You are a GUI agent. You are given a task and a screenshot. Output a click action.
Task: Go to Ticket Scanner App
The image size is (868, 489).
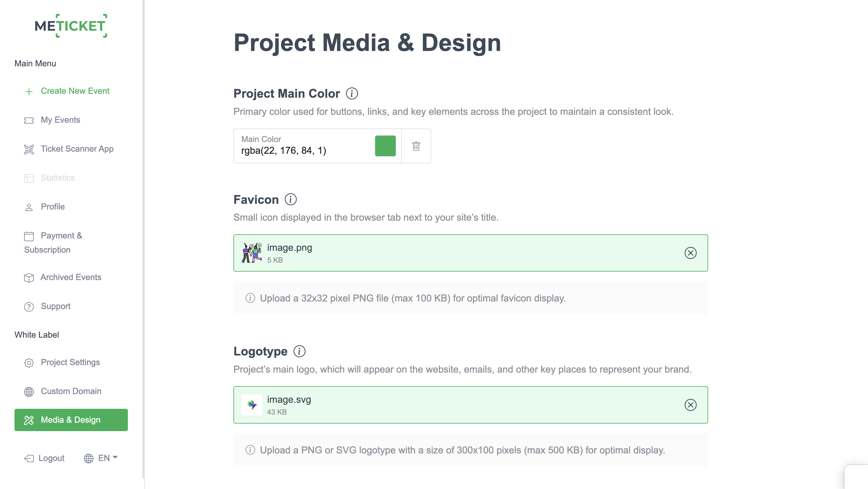click(77, 149)
